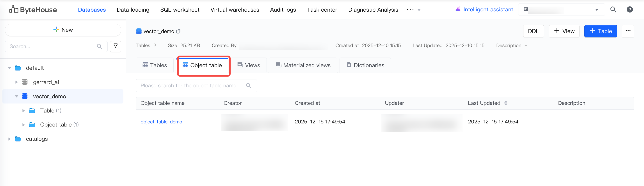Click the filter funnel icon in sidebar
This screenshot has height=186, width=644.
[x=116, y=46]
